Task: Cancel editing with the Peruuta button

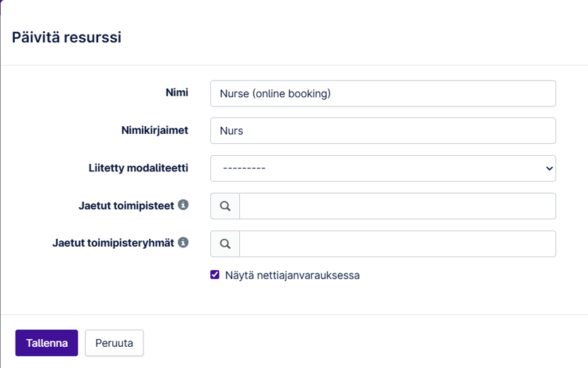Action: [x=114, y=343]
